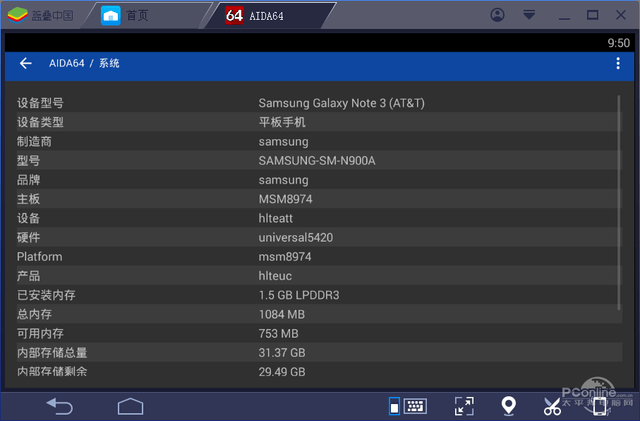The width and height of the screenshot is (640, 421).
Task: Click the 1.5 GB LPDDR3 value
Action: coord(299,295)
